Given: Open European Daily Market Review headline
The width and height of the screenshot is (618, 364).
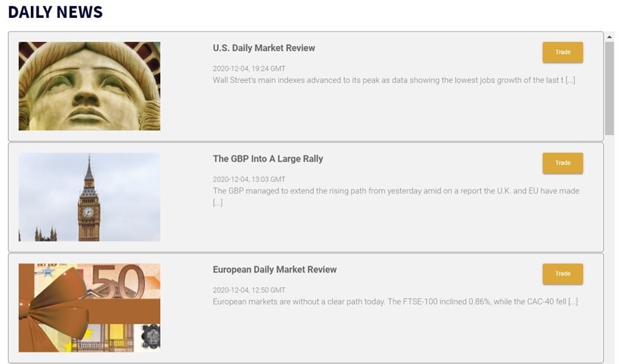Looking at the screenshot, I should [275, 269].
